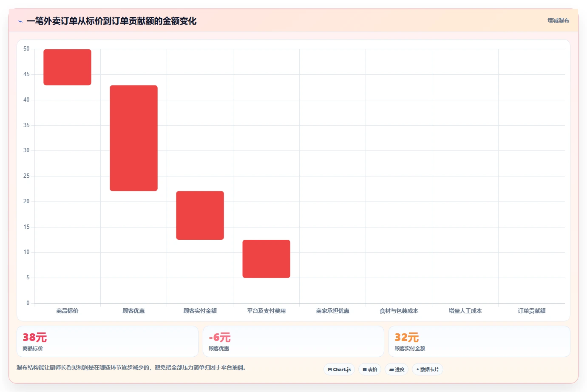Click the x-axis label 商家承担优惠

pyautogui.click(x=332, y=311)
